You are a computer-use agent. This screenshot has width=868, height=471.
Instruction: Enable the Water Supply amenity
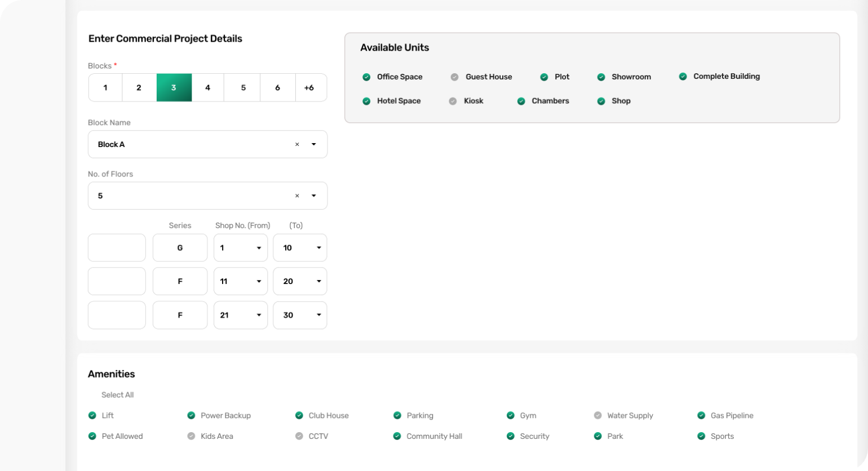[x=598, y=416]
